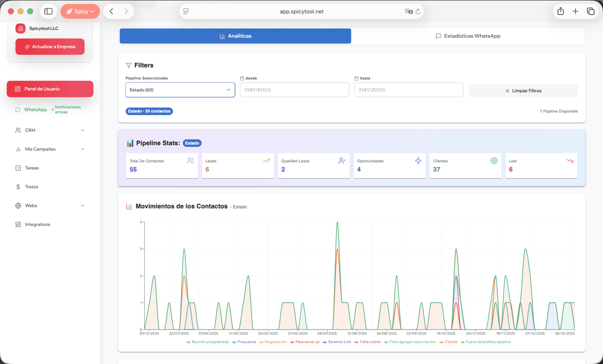Click the Actualizar a Empresa button
The height and width of the screenshot is (364, 603).
[50, 47]
